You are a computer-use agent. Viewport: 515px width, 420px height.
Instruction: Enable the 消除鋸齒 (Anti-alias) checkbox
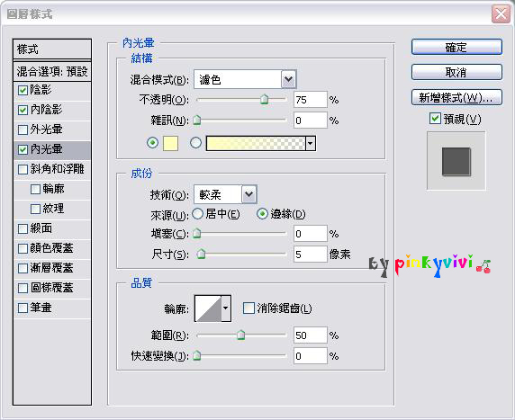248,308
